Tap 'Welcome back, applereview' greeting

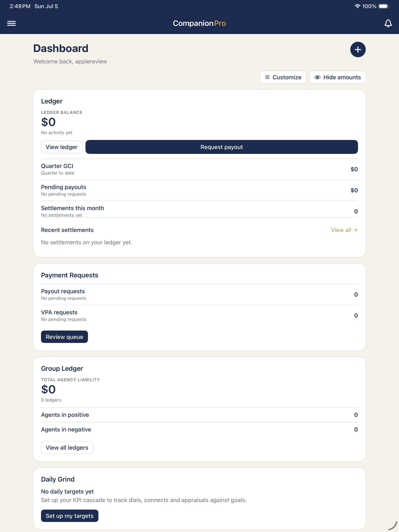[x=70, y=61]
